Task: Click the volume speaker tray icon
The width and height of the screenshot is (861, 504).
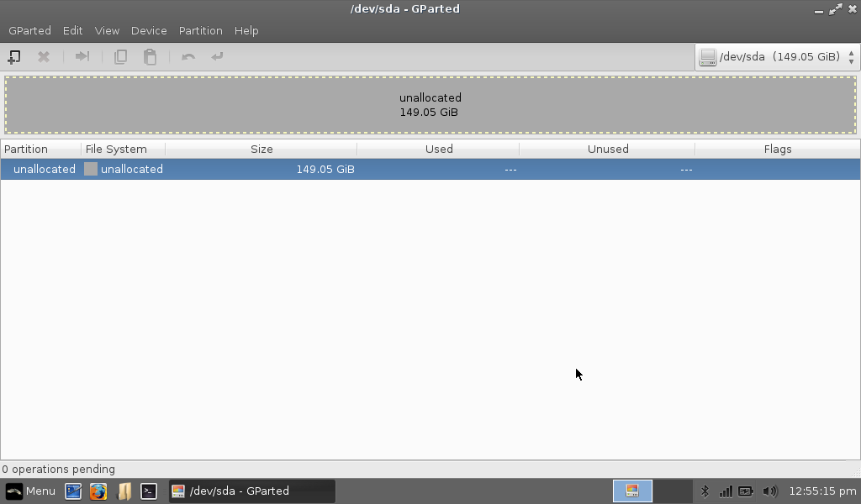Action: point(769,491)
